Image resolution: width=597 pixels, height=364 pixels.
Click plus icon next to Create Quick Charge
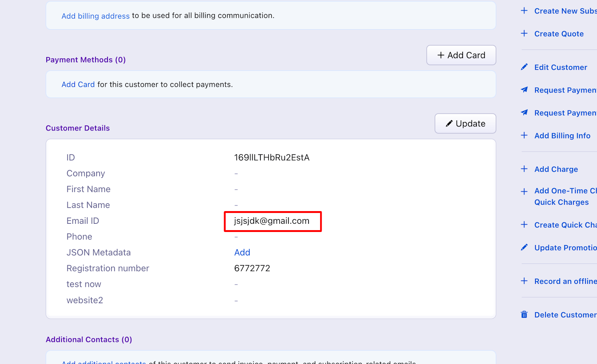point(524,225)
